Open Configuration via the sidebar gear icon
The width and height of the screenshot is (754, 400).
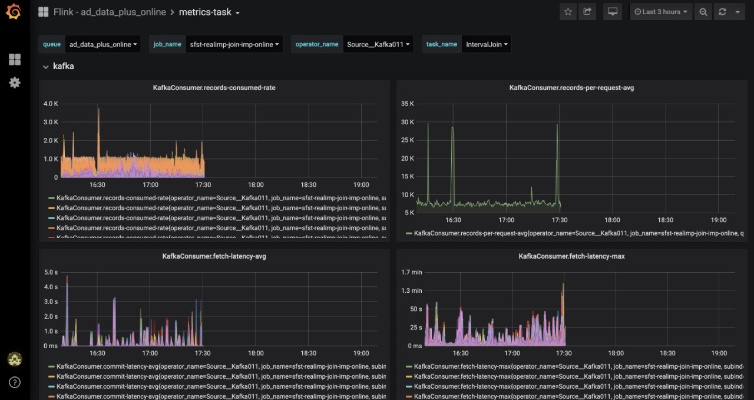click(14, 82)
